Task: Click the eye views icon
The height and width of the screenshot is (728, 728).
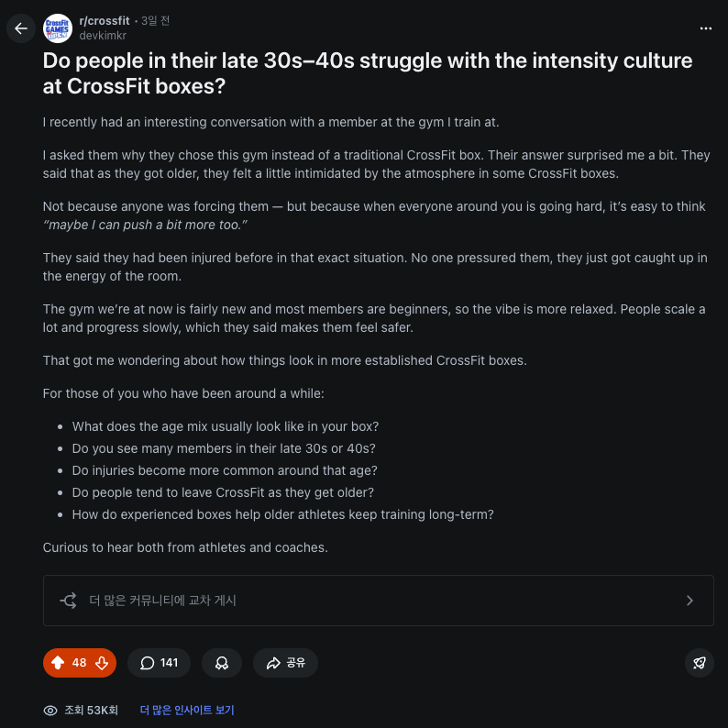Action: 50,711
